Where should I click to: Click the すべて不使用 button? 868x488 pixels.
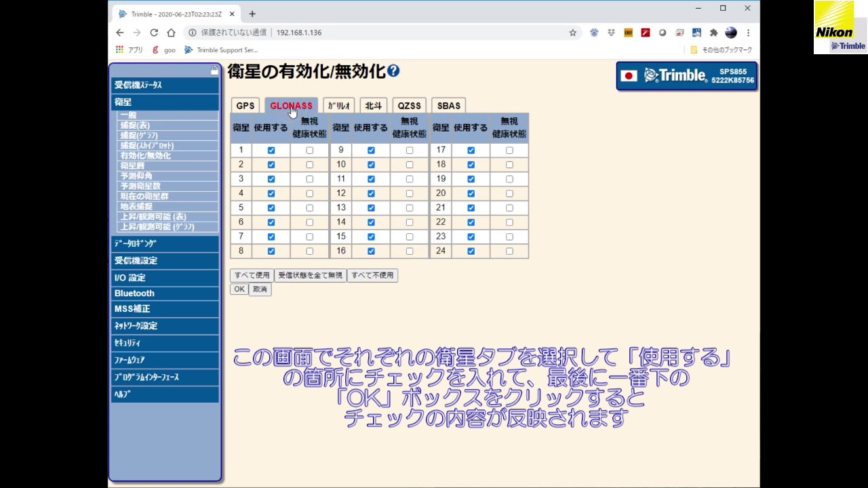tap(372, 275)
